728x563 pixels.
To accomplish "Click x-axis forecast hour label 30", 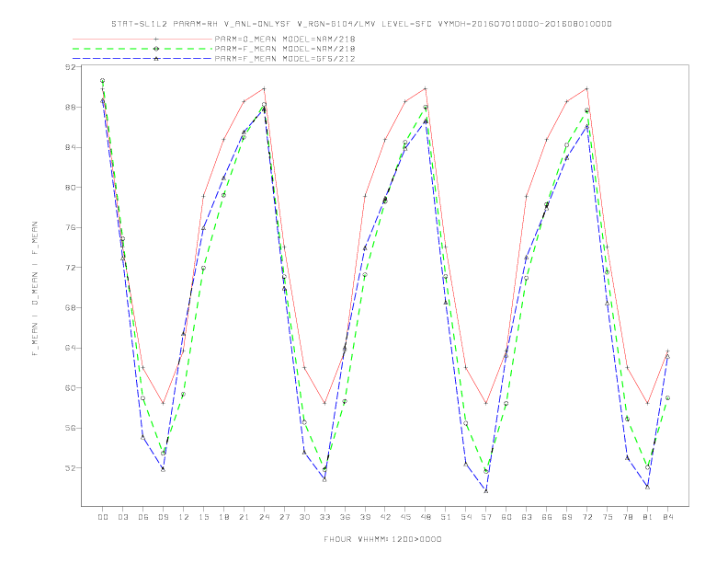I will pos(304,517).
